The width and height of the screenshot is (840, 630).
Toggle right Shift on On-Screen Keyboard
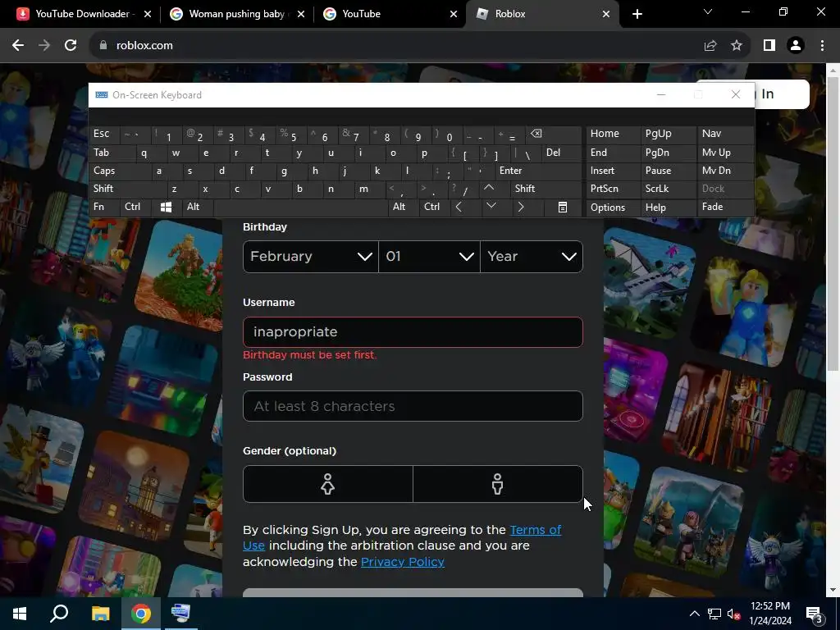click(546, 189)
